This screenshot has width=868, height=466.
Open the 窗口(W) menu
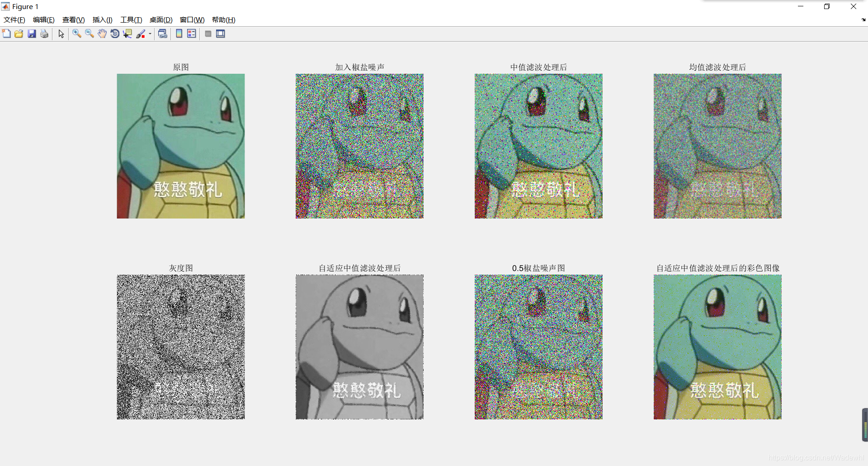click(x=192, y=20)
